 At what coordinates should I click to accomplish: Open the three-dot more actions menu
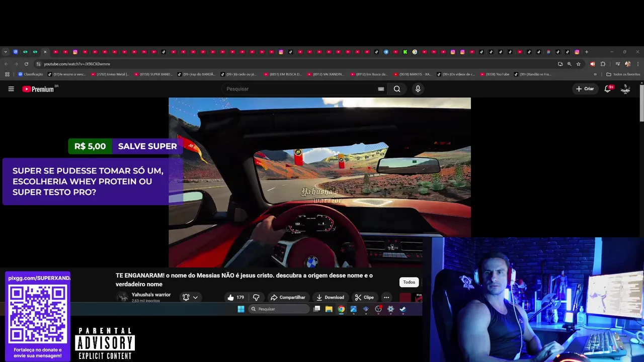point(386,297)
